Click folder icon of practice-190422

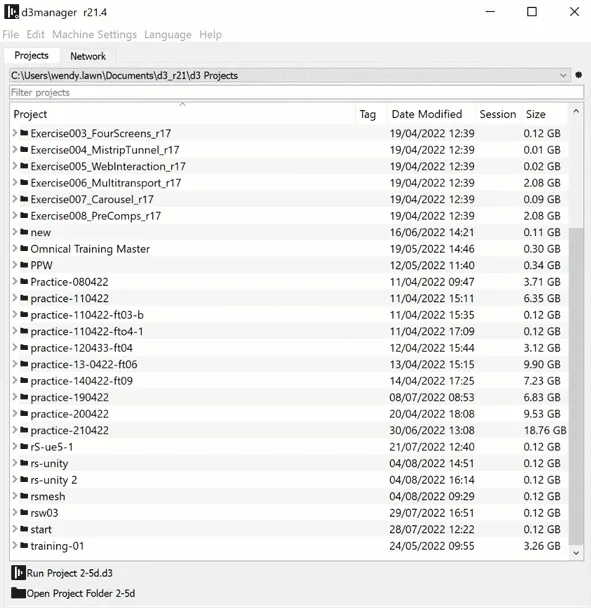[24, 397]
